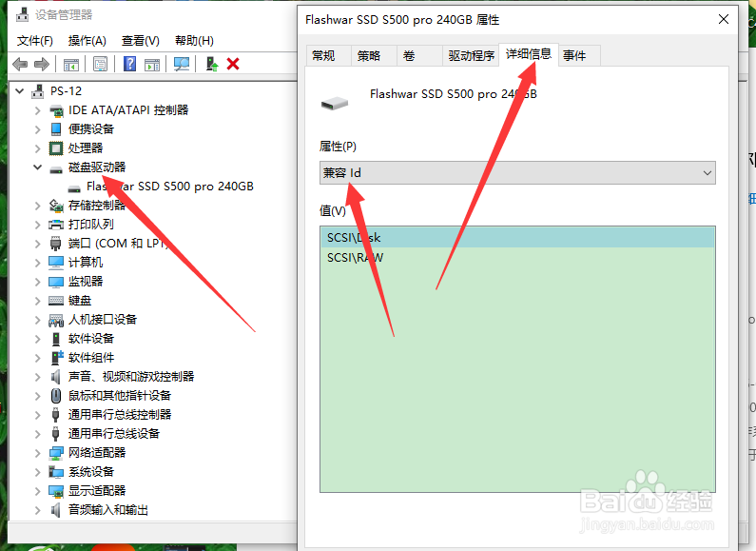This screenshot has height=551, width=756.
Task: Select 声音、视频和游戏控制器 tree item
Action: 131,377
